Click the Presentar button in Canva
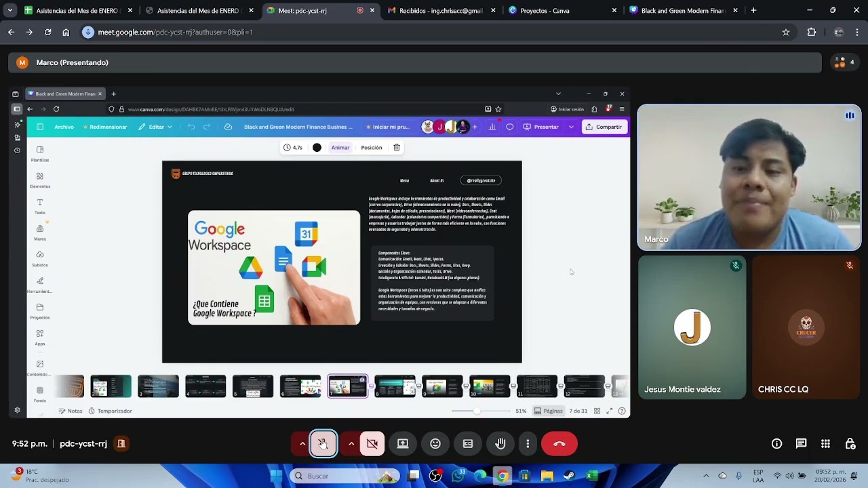The height and width of the screenshot is (488, 868). click(x=542, y=127)
